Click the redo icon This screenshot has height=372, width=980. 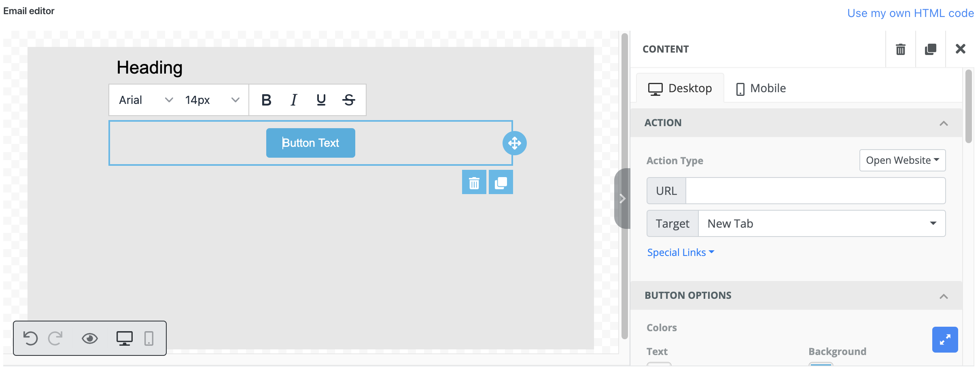56,339
